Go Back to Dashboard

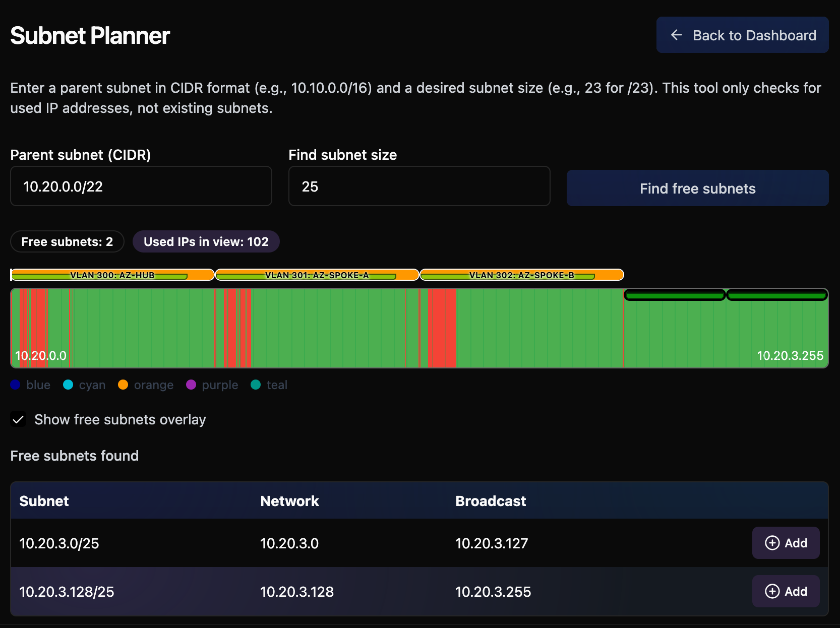point(742,35)
